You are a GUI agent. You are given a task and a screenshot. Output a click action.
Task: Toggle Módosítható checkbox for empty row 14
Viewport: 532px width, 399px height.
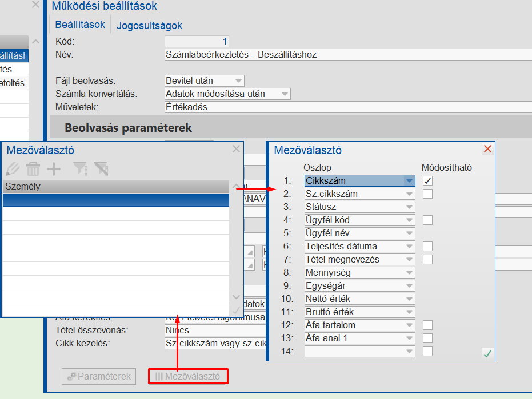(x=427, y=351)
